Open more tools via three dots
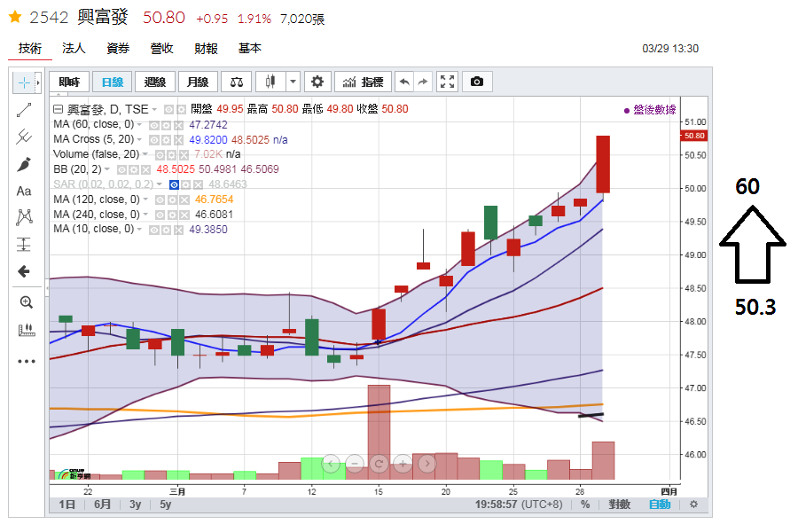The width and height of the screenshot is (798, 532). tap(26, 362)
